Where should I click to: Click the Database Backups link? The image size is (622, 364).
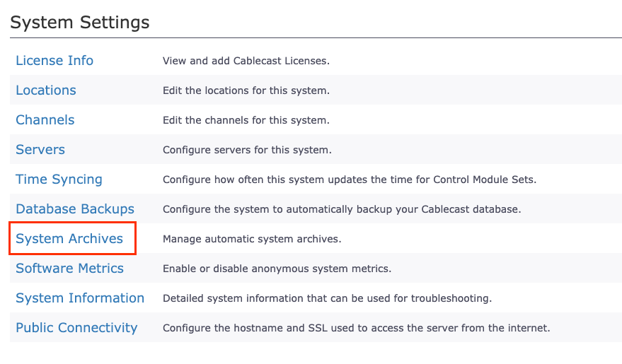pos(75,209)
